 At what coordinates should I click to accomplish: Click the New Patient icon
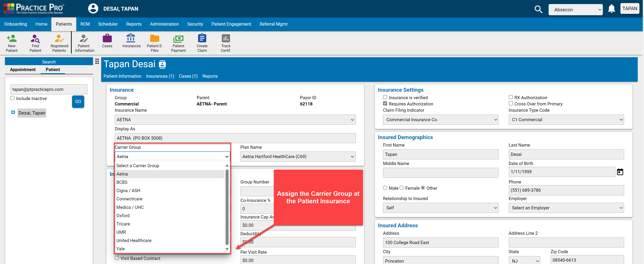[x=12, y=43]
